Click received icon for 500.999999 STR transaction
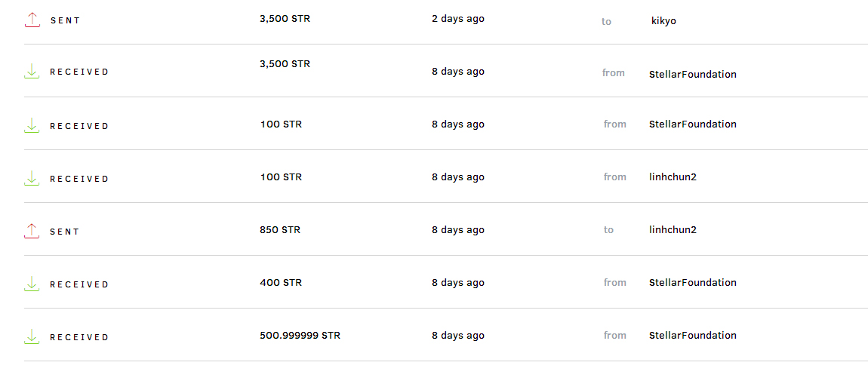The image size is (868, 390). pyautogui.click(x=32, y=336)
